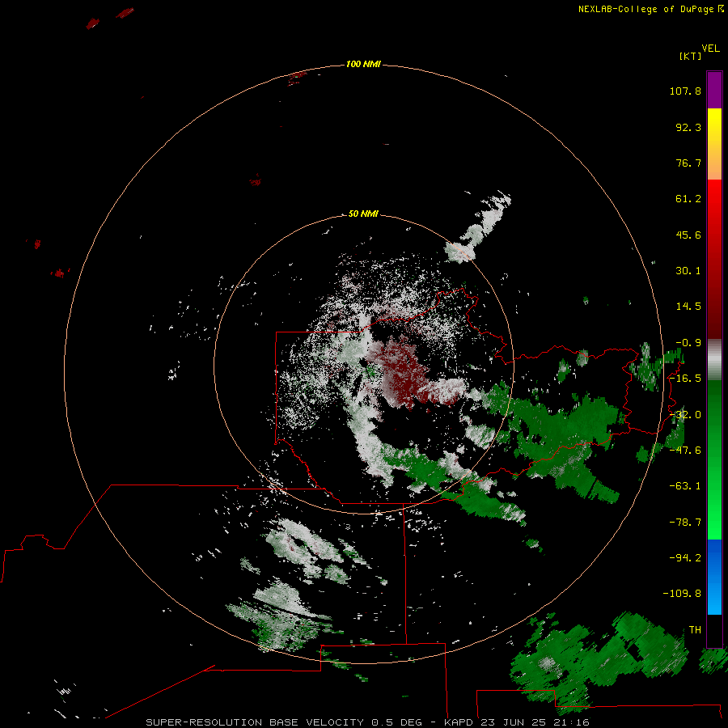
Task: Click the -47.6 legend value
Action: point(685,451)
